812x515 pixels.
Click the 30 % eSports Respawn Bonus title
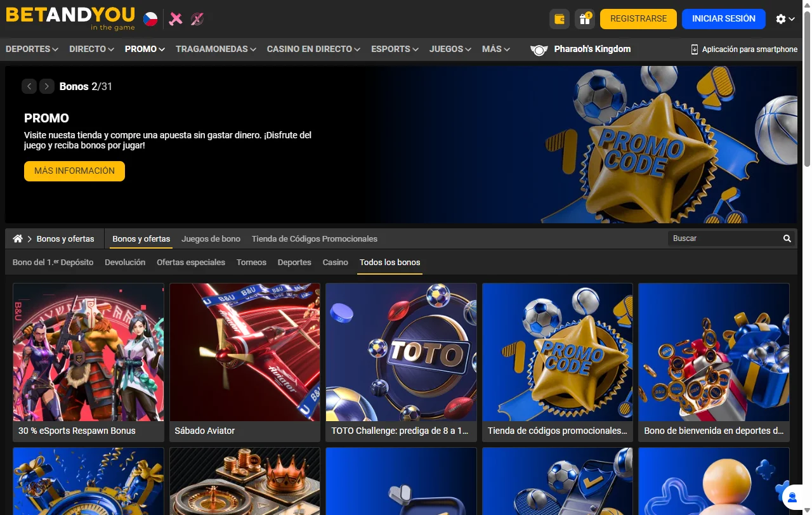tap(77, 431)
